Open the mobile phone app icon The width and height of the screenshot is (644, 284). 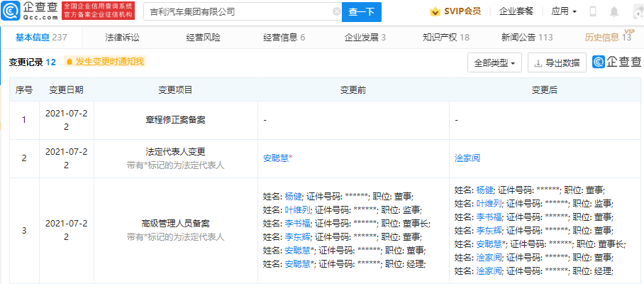tap(593, 12)
